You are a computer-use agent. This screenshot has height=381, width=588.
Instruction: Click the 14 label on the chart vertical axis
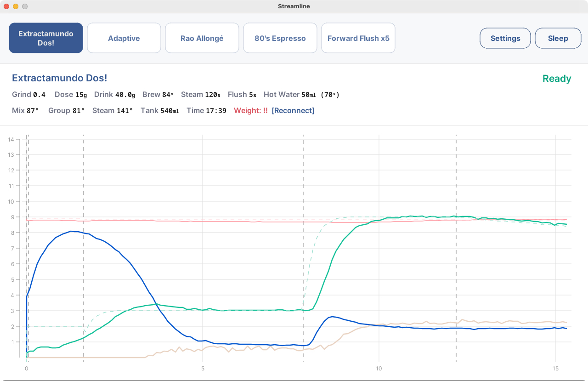tap(11, 139)
